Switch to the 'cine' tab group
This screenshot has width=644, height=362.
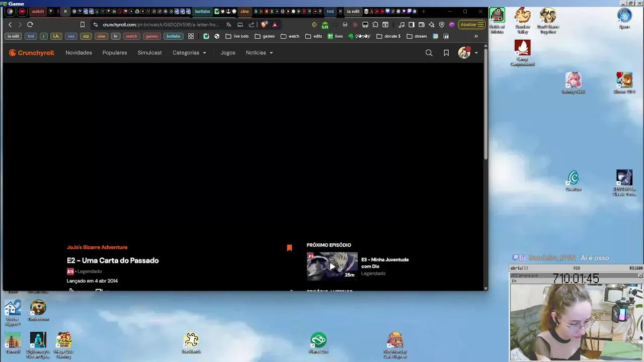click(x=245, y=12)
